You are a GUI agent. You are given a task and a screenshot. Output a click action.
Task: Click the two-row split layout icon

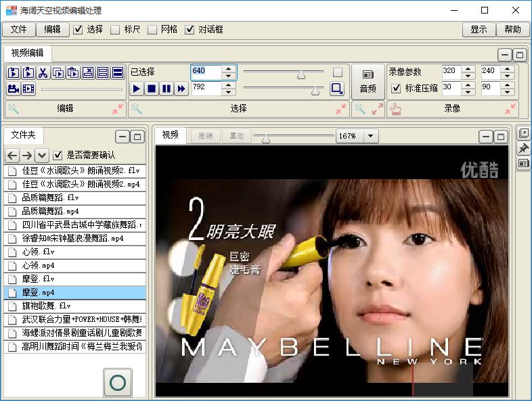(x=103, y=72)
